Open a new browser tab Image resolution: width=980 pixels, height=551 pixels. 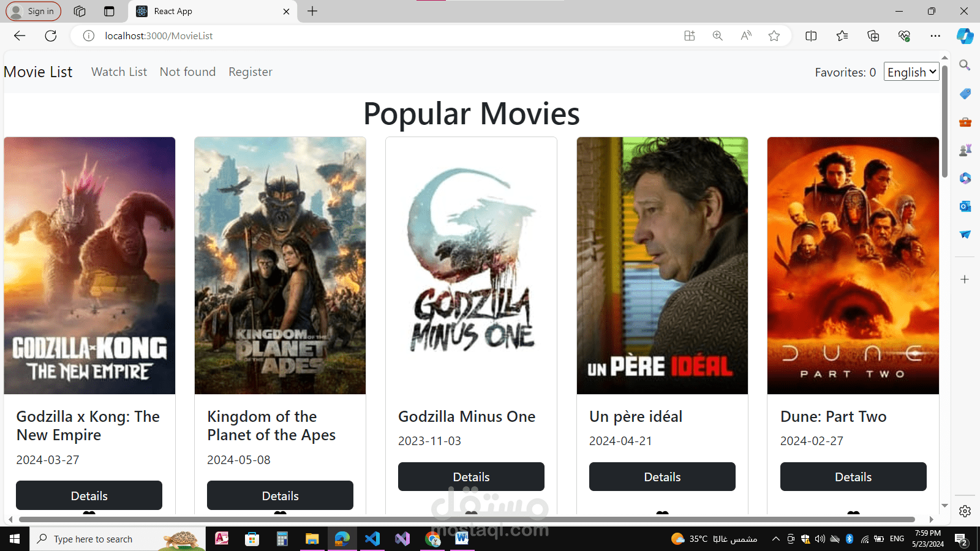[312, 11]
